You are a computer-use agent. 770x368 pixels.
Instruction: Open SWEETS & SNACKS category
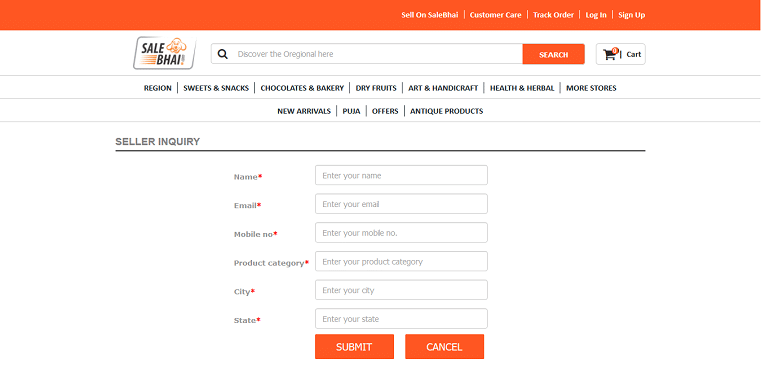216,88
